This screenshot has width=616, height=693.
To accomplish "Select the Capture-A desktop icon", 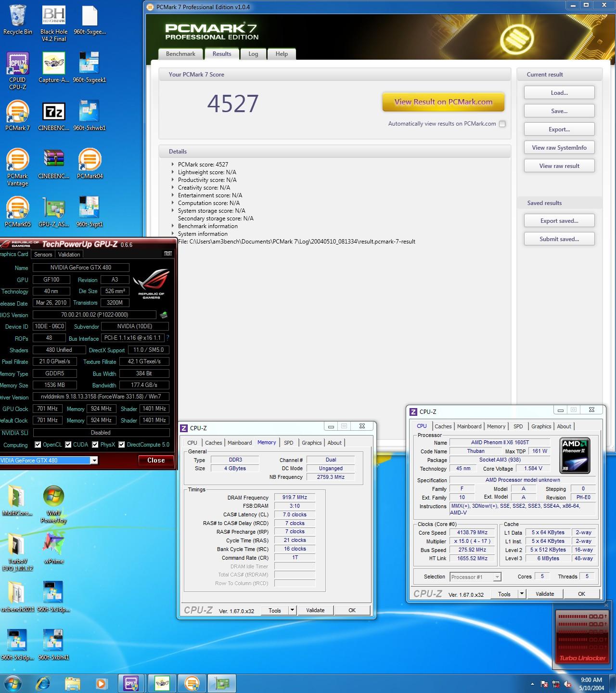I will 54,67.
